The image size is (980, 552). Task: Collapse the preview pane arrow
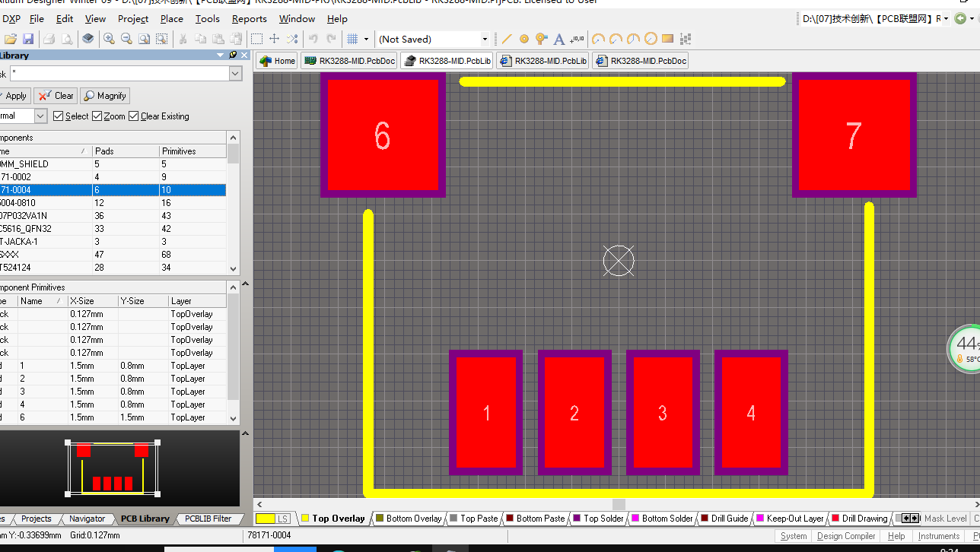coord(245,433)
